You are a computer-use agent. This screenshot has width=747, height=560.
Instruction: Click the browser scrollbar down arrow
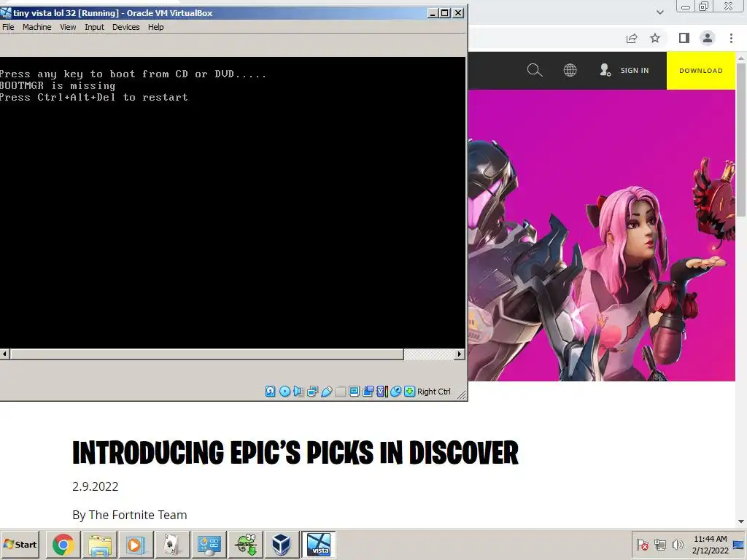pyautogui.click(x=741, y=522)
